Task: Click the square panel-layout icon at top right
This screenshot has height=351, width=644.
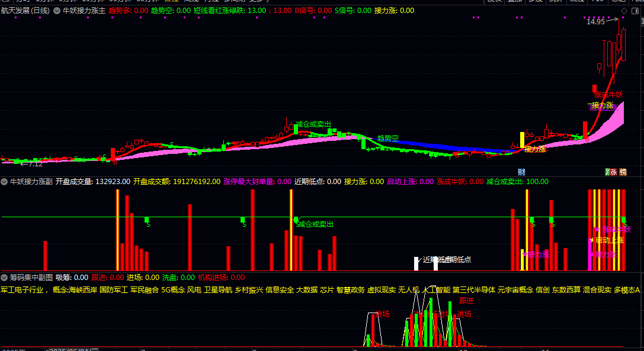Action: pos(635,11)
